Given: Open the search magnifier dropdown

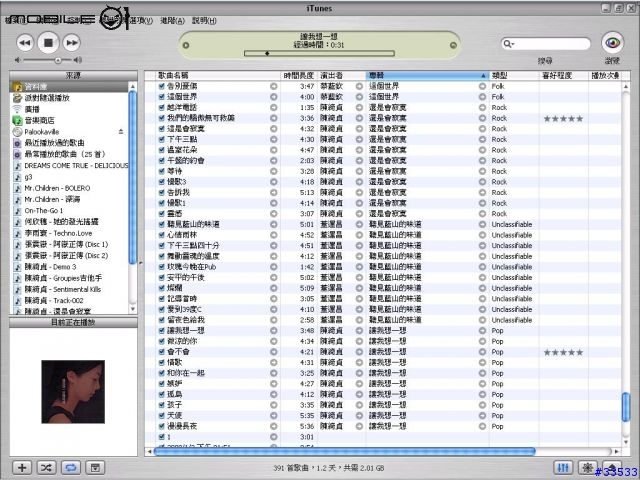Looking at the screenshot, I should [x=509, y=44].
